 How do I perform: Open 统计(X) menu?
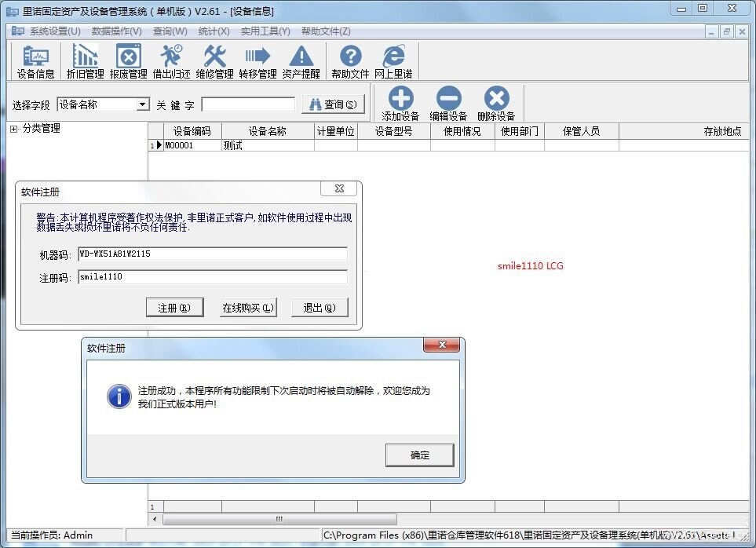[x=214, y=31]
